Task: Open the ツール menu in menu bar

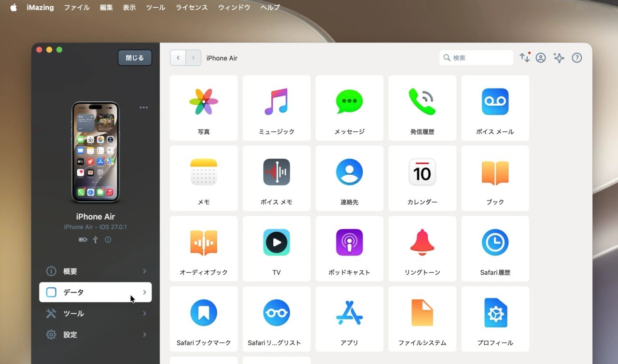Action: (155, 7)
